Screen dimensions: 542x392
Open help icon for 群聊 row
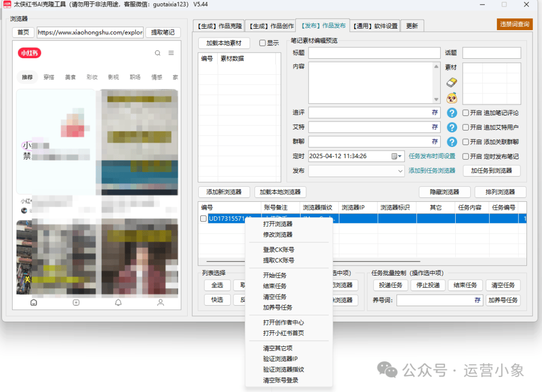pyautogui.click(x=452, y=142)
